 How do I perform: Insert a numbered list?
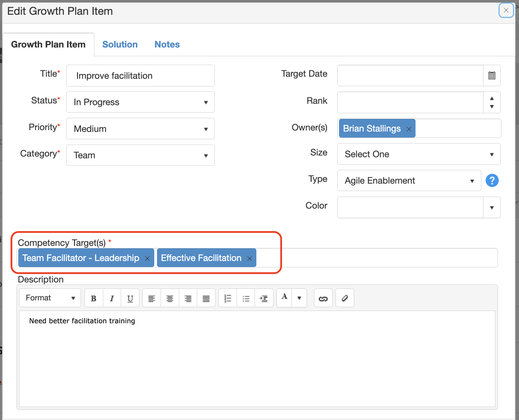(x=228, y=298)
